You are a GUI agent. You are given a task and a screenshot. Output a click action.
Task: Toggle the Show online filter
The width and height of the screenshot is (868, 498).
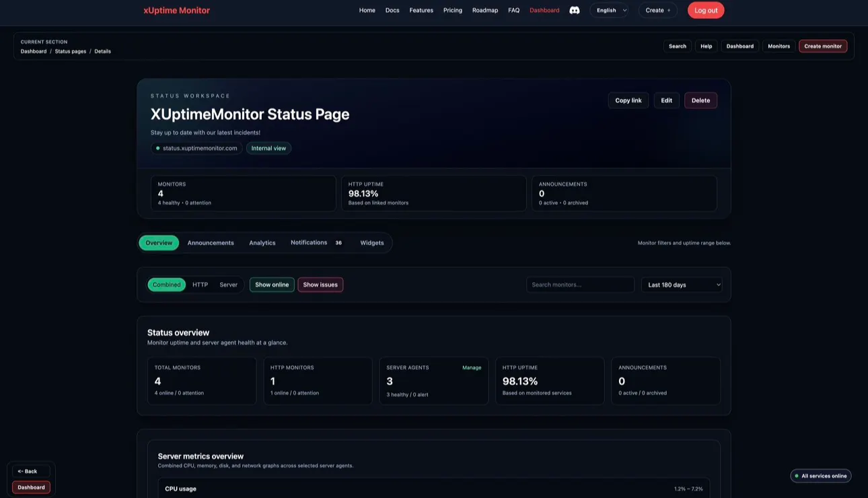click(x=272, y=285)
